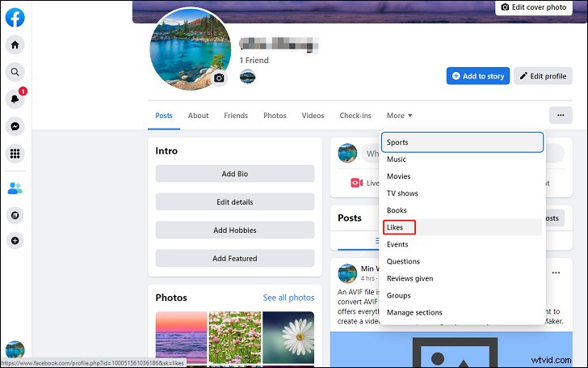Image resolution: width=588 pixels, height=368 pixels.
Task: Open the See all photos link
Action: point(288,298)
